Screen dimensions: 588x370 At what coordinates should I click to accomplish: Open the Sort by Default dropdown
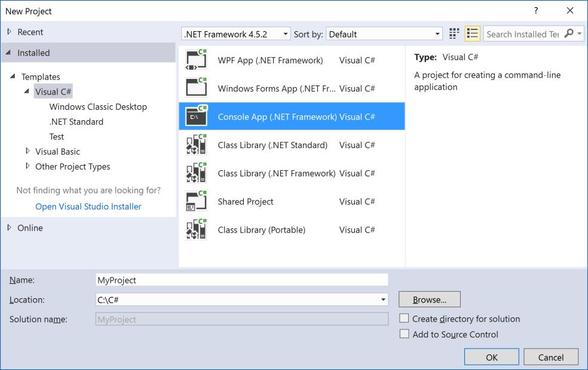point(384,34)
